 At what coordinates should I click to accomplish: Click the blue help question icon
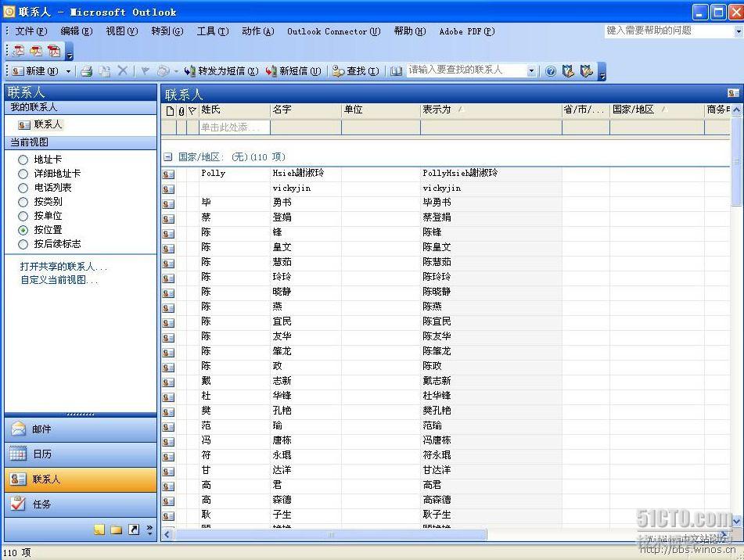click(x=551, y=71)
